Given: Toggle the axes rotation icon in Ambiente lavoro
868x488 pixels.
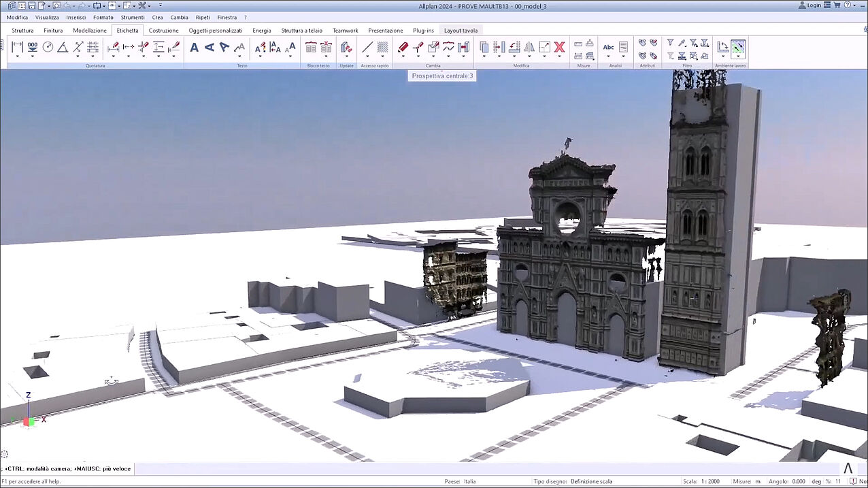Looking at the screenshot, I should [723, 47].
